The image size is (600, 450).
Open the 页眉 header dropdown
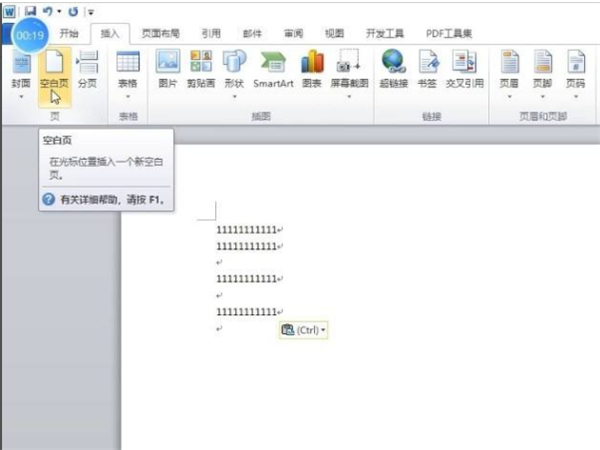click(509, 97)
